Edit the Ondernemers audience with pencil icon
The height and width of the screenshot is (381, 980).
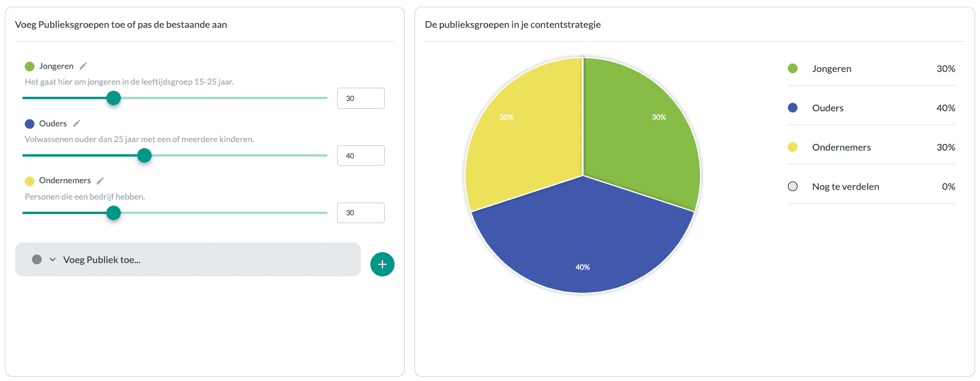100,181
